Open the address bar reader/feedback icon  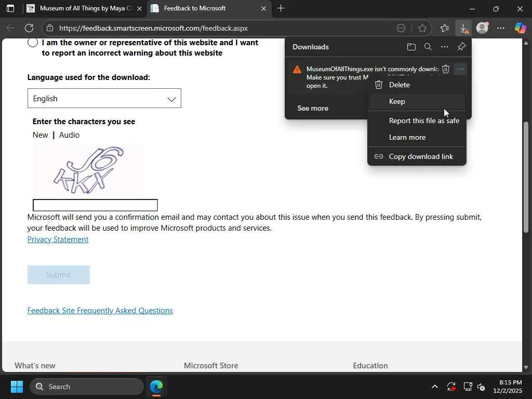tap(401, 28)
